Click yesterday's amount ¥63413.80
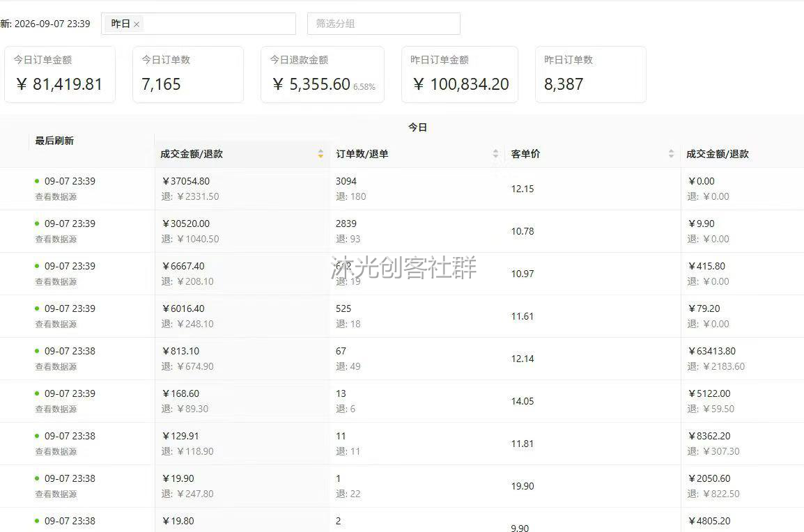The width and height of the screenshot is (804, 532). [x=712, y=352]
